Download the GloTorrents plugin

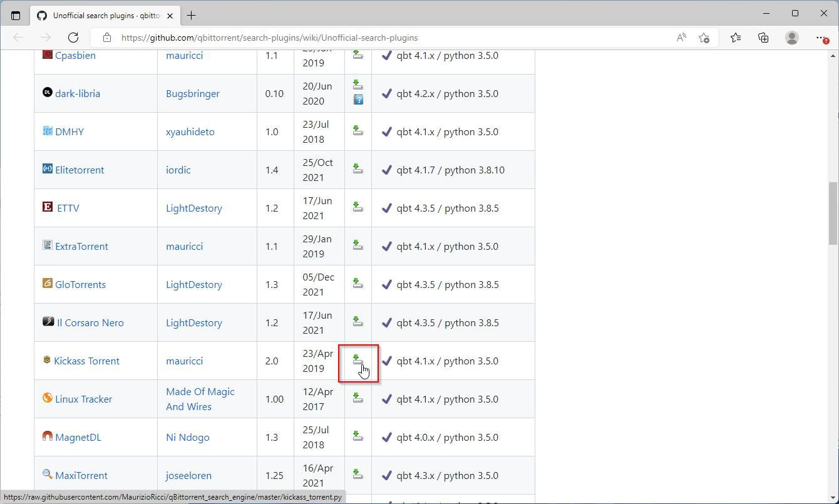pyautogui.click(x=358, y=283)
